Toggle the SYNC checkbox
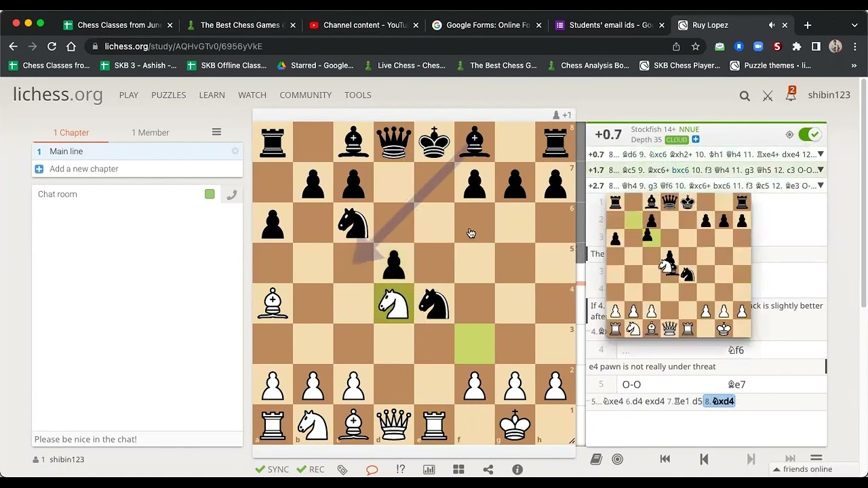 [272, 469]
